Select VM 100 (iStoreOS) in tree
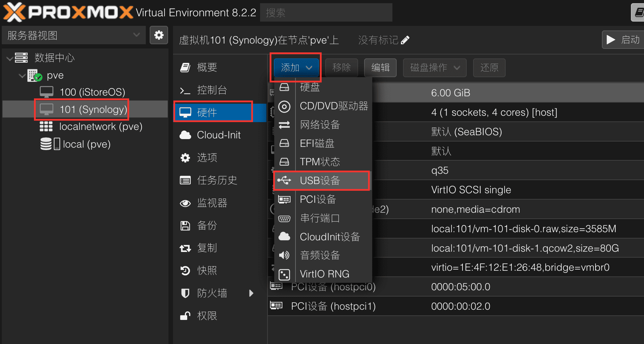644x344 pixels. pyautogui.click(x=85, y=92)
